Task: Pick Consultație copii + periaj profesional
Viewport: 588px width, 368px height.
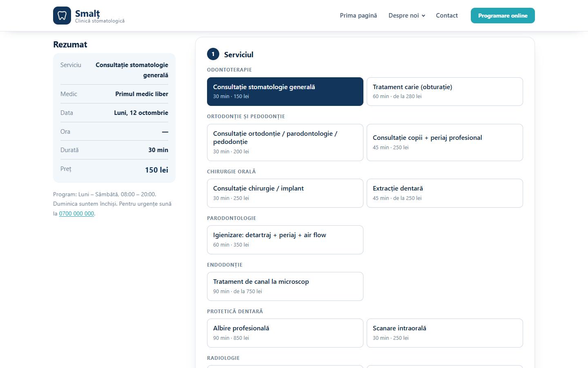Action: [x=445, y=142]
